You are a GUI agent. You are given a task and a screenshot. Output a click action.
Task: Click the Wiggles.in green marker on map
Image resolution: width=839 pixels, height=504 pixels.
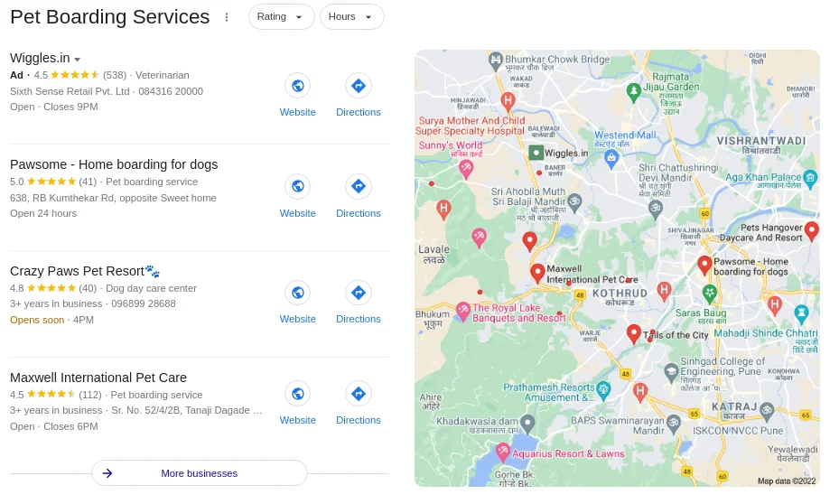point(536,153)
